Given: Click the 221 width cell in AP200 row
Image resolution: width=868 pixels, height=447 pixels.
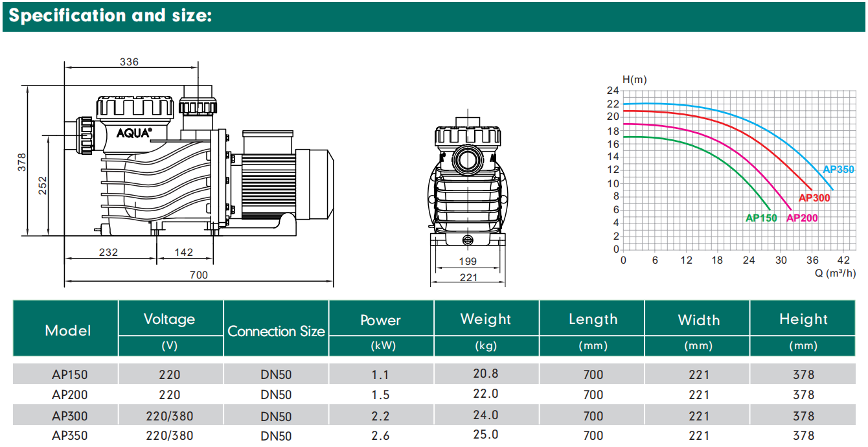Looking at the screenshot, I should click(x=699, y=395).
